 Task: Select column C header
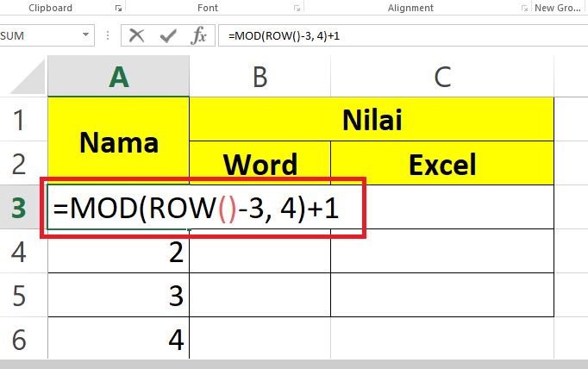(442, 76)
